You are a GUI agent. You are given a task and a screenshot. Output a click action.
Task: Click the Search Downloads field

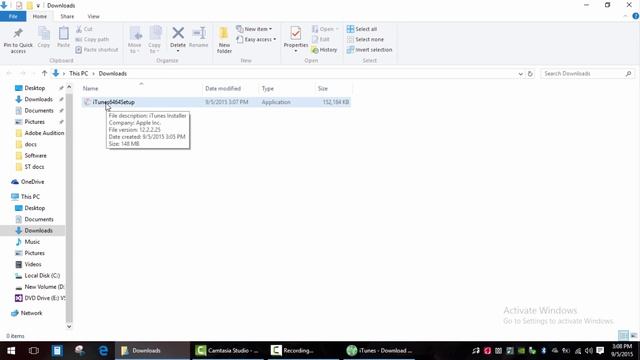point(588,73)
